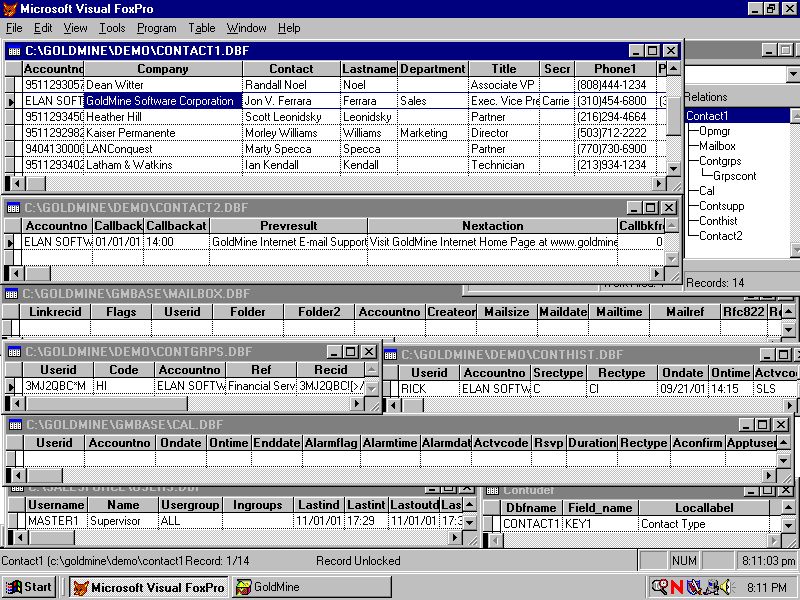Open the Window menu
Screen dimensions: 800x600
click(x=246, y=28)
